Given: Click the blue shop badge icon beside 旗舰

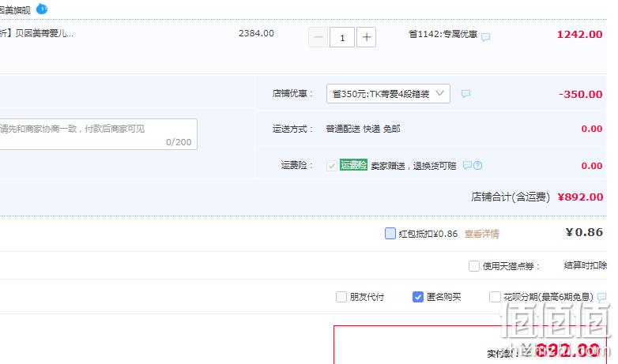Looking at the screenshot, I should [42, 9].
